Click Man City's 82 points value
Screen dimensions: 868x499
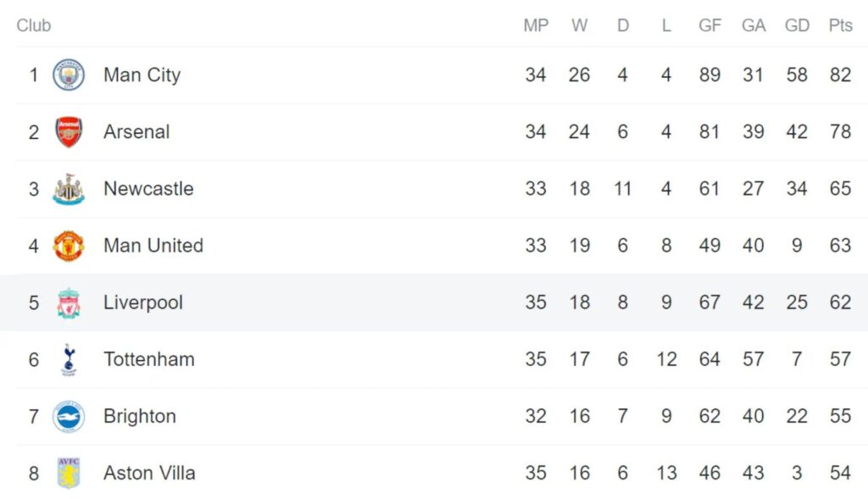(840, 75)
